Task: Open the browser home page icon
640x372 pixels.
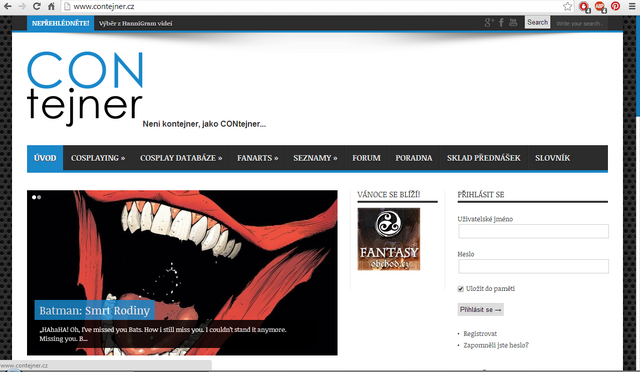Action: 51,6
